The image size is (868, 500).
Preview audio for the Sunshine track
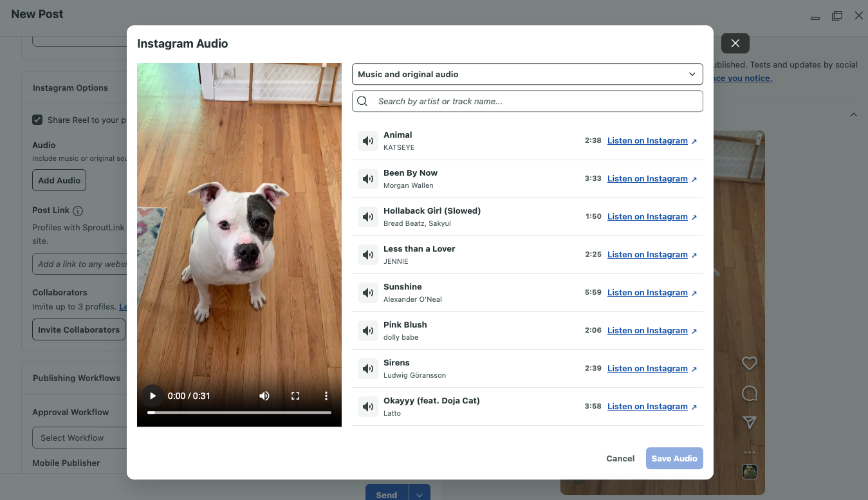point(368,293)
